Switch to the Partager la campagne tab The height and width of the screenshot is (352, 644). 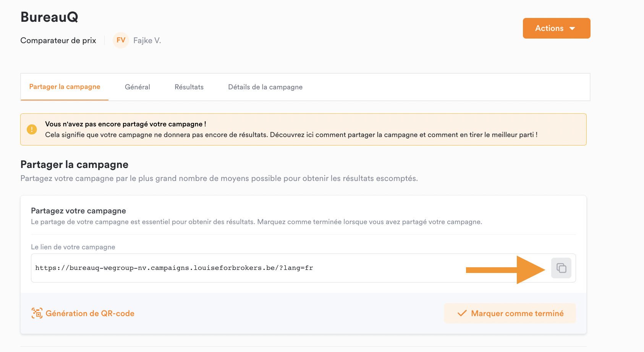coord(65,87)
